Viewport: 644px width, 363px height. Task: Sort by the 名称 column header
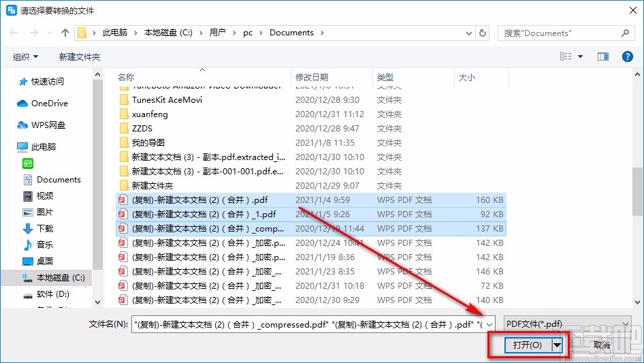(x=126, y=77)
